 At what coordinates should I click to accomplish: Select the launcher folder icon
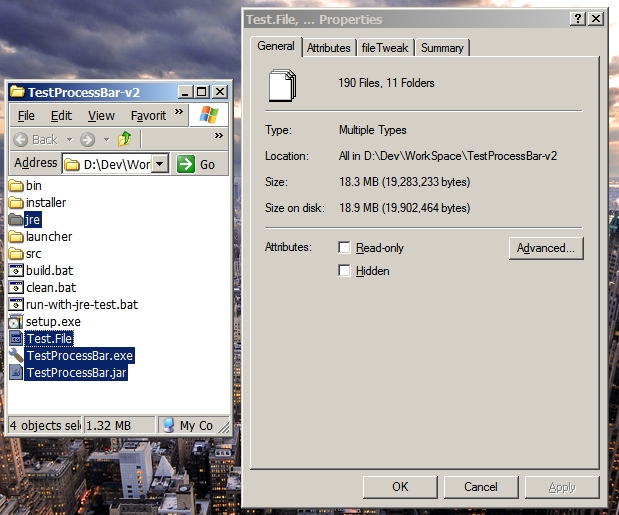click(16, 237)
